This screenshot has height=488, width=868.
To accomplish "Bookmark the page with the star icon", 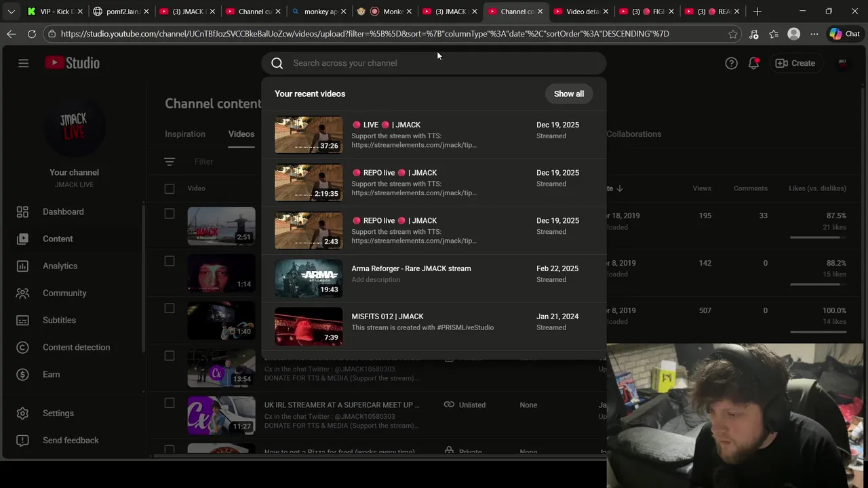I will click(x=733, y=34).
